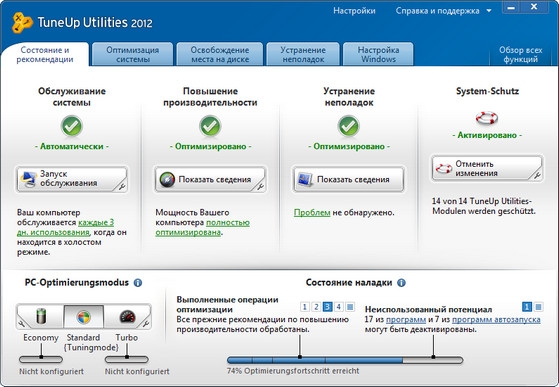Image resolution: width=559 pixels, height=387 pixels.
Task: Click Nicht konfiguriert under Turbo
Action: click(x=137, y=371)
